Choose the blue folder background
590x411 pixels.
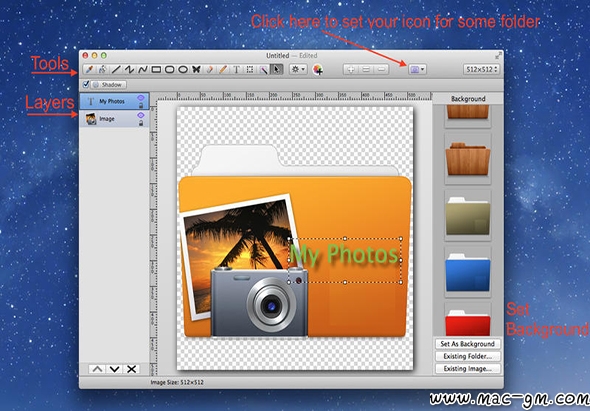[x=468, y=272]
